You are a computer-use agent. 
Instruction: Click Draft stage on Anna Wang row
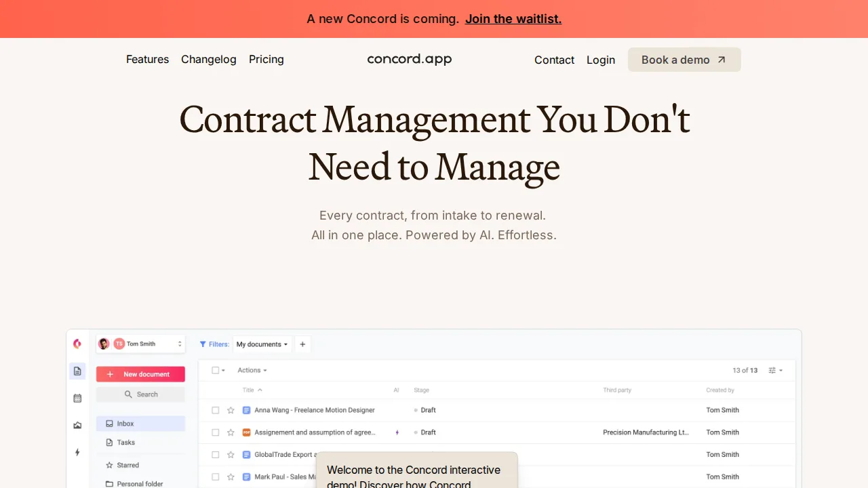(425, 410)
